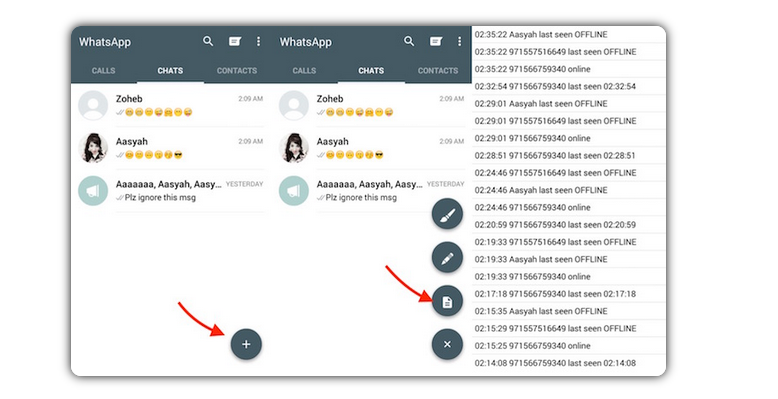This screenshot has height=399, width=778.
Task: Open Aasyah's profile photo in left panel
Action: [x=93, y=148]
